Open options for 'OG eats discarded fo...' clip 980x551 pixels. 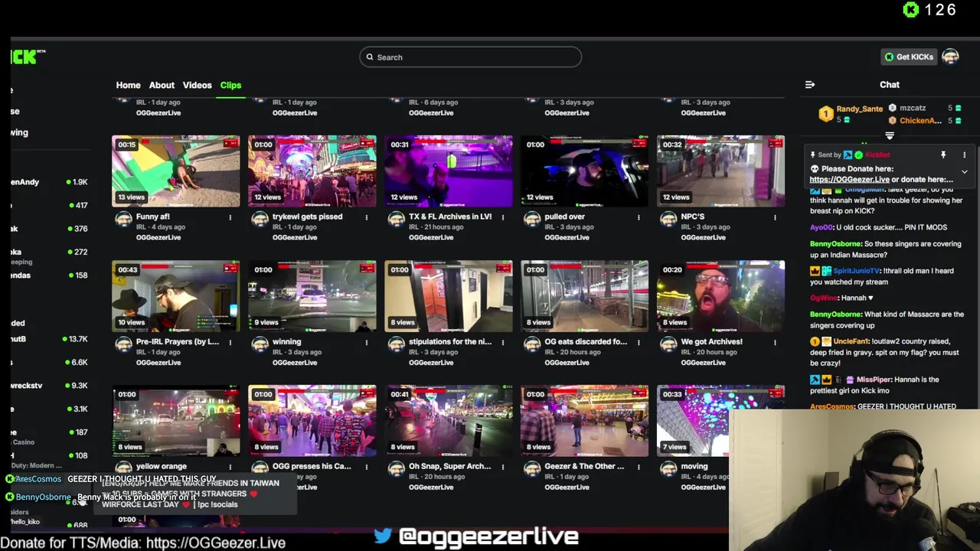click(x=639, y=342)
